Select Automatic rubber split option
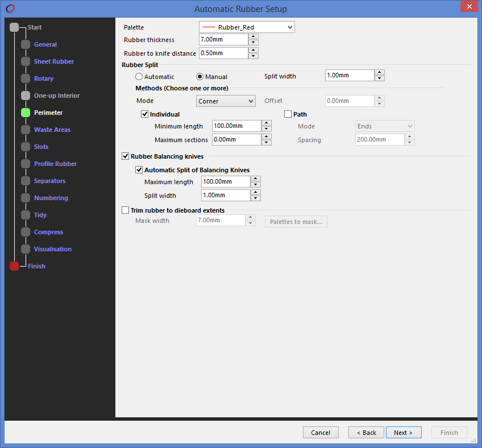The width and height of the screenshot is (482, 448). [x=139, y=77]
